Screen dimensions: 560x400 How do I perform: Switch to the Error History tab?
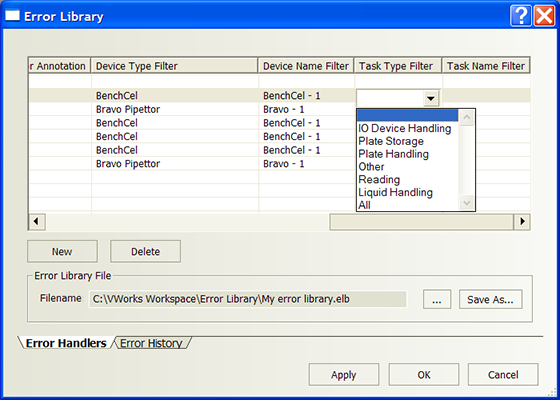pos(151,343)
